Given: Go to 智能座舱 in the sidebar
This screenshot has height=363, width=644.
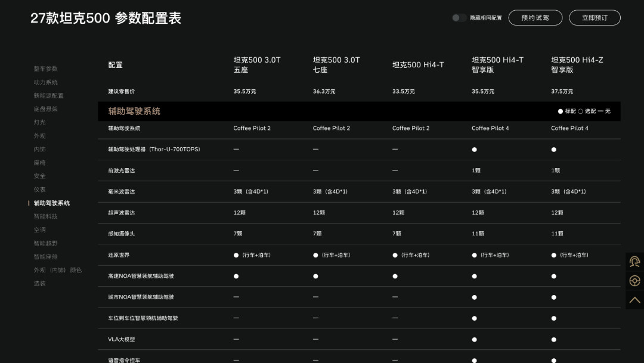Looking at the screenshot, I should coord(45,257).
